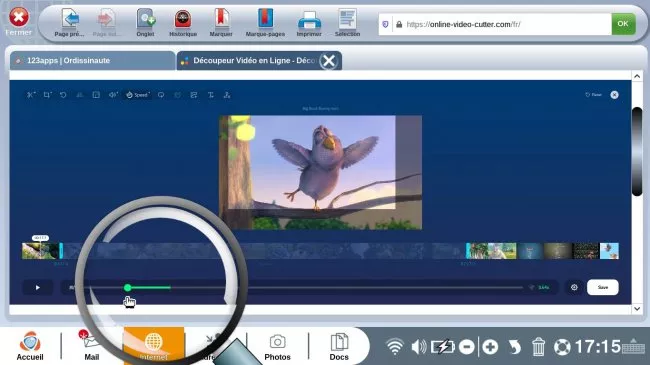Click the bird thumbnail at the timeline end
Screen dimensions: 650x365
pyautogui.click(x=609, y=251)
